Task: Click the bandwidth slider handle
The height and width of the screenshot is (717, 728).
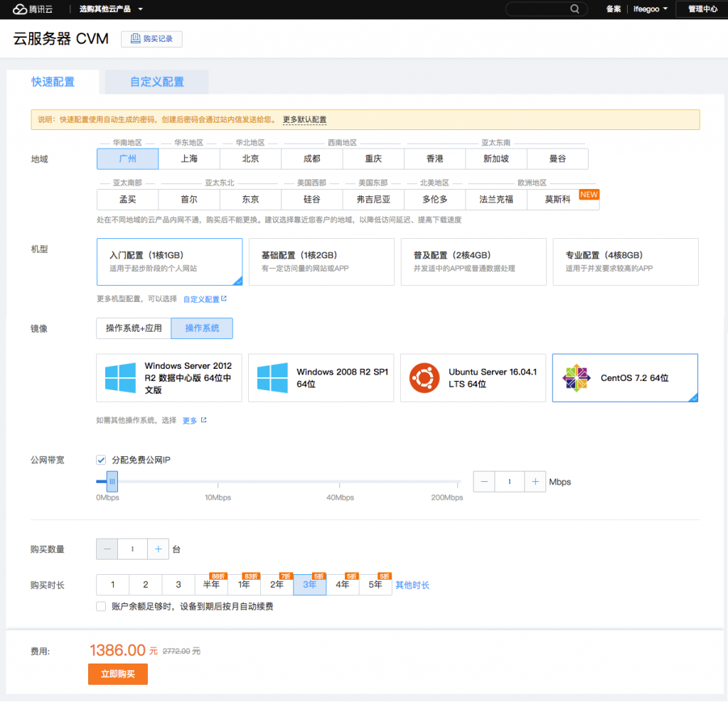Action: [112, 482]
